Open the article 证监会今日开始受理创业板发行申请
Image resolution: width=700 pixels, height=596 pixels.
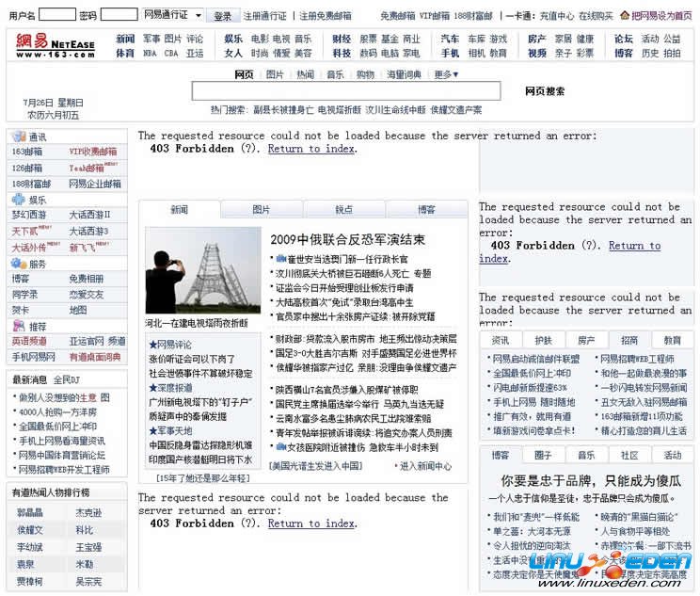(344, 288)
